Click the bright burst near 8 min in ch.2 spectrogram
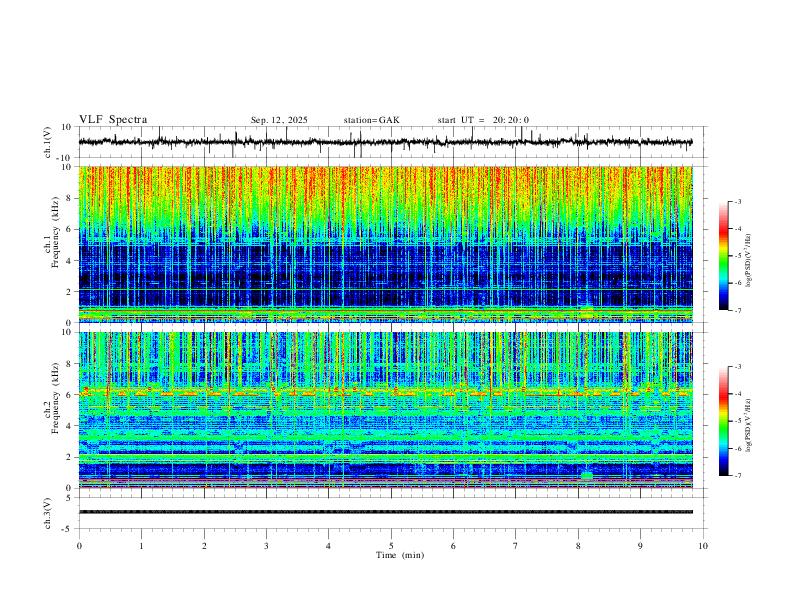The height and width of the screenshot is (612, 792). (586, 475)
